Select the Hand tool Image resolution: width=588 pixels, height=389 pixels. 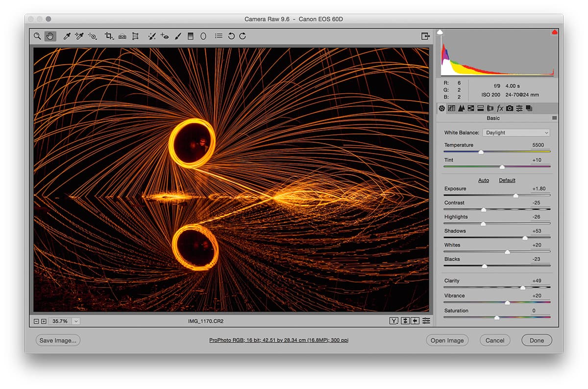(x=50, y=36)
